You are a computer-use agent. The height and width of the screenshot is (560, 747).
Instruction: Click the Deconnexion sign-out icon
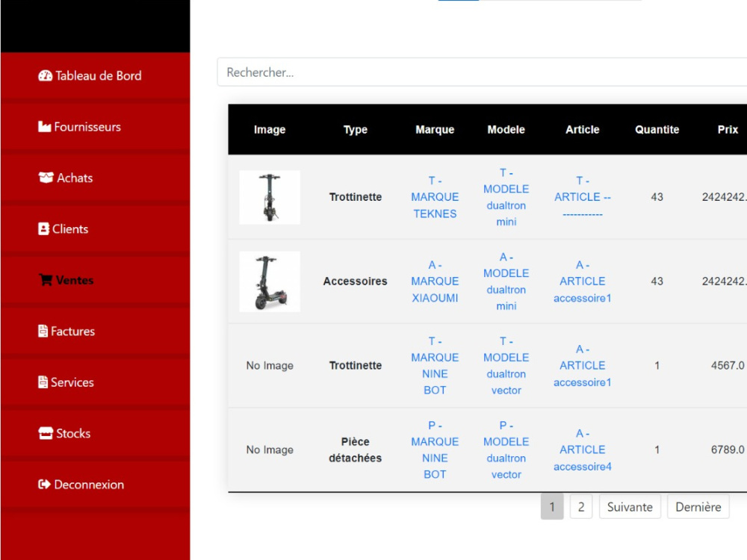coord(44,485)
